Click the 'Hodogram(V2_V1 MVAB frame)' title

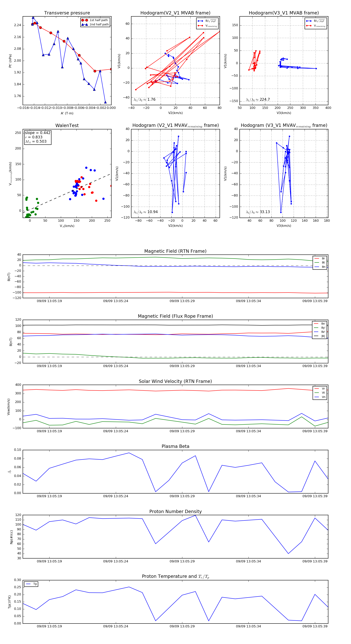(x=175, y=13)
